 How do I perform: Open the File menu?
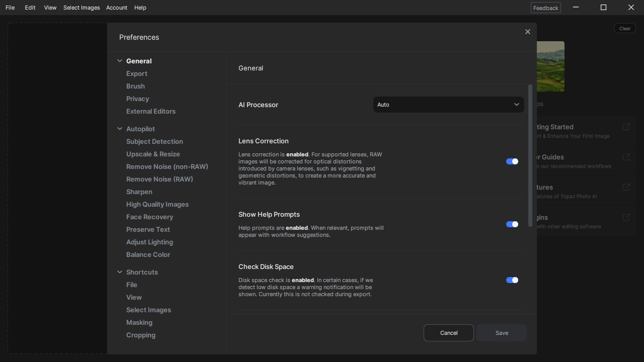pyautogui.click(x=10, y=8)
